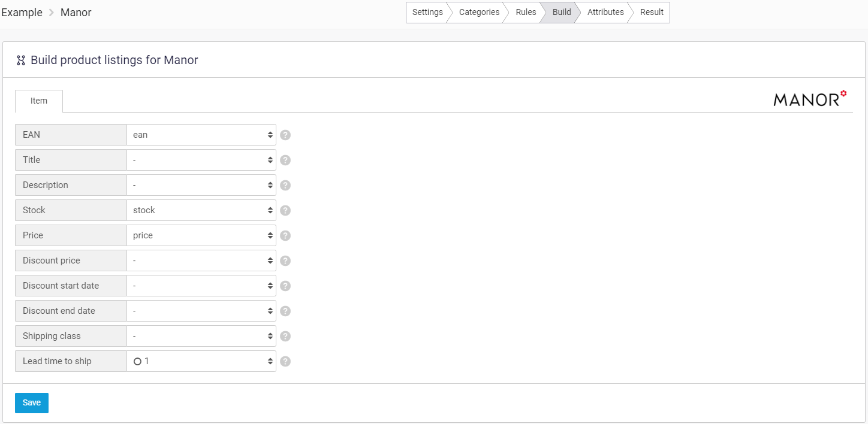Switch to the Item tab
The width and height of the screenshot is (868, 424).
point(38,101)
